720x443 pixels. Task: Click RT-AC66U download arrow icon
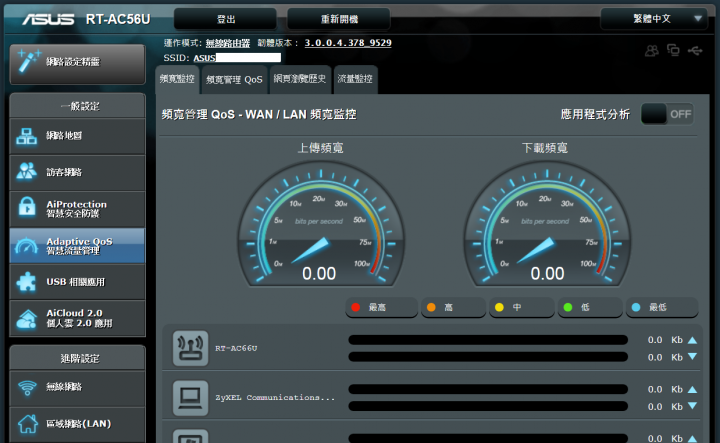pos(692,357)
